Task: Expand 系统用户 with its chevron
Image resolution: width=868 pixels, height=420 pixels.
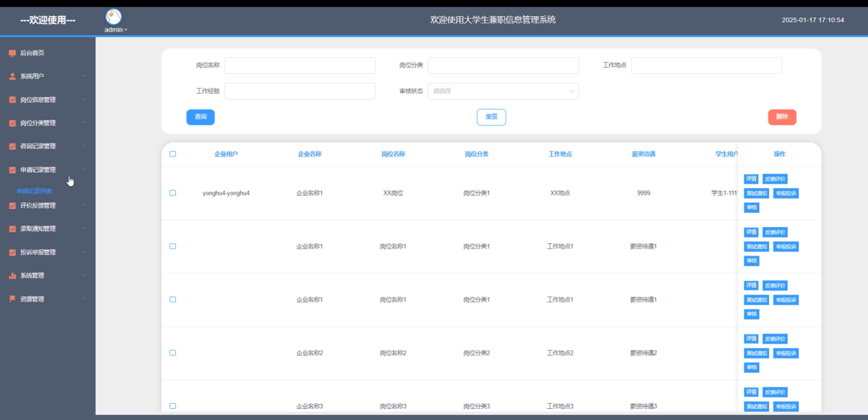Action: pyautogui.click(x=85, y=76)
